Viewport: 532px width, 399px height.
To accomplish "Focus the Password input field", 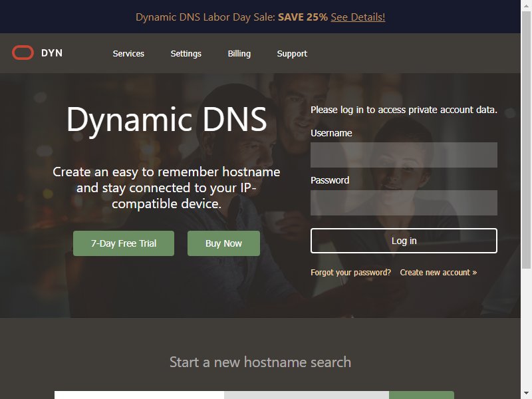I will 404,203.
